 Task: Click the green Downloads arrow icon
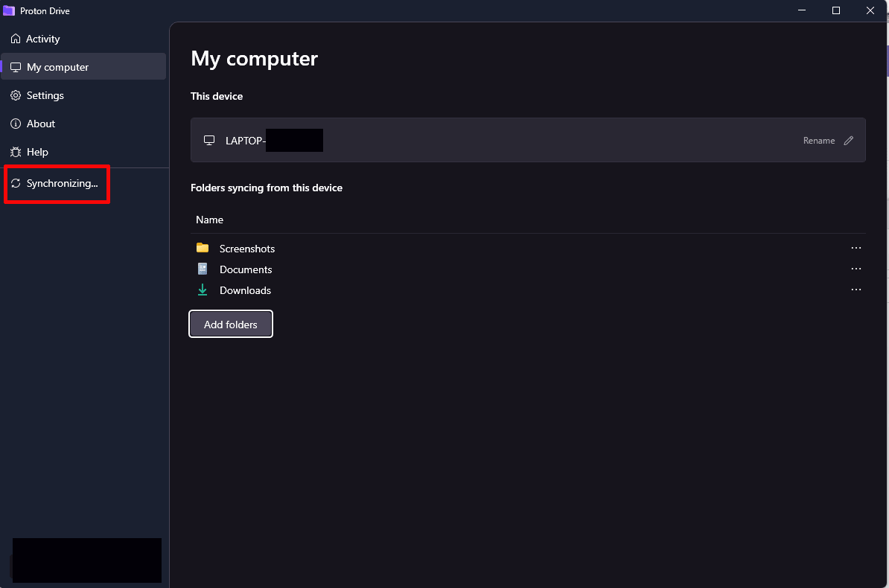(203, 290)
